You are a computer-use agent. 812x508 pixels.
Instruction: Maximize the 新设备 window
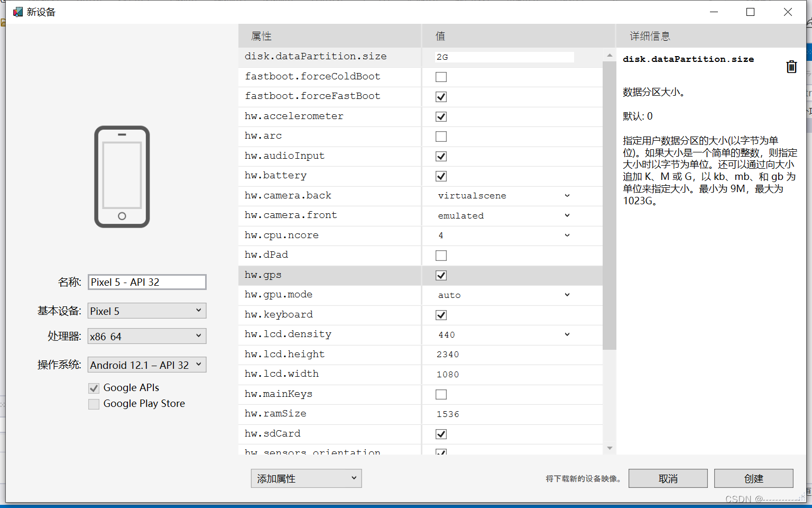click(x=750, y=12)
